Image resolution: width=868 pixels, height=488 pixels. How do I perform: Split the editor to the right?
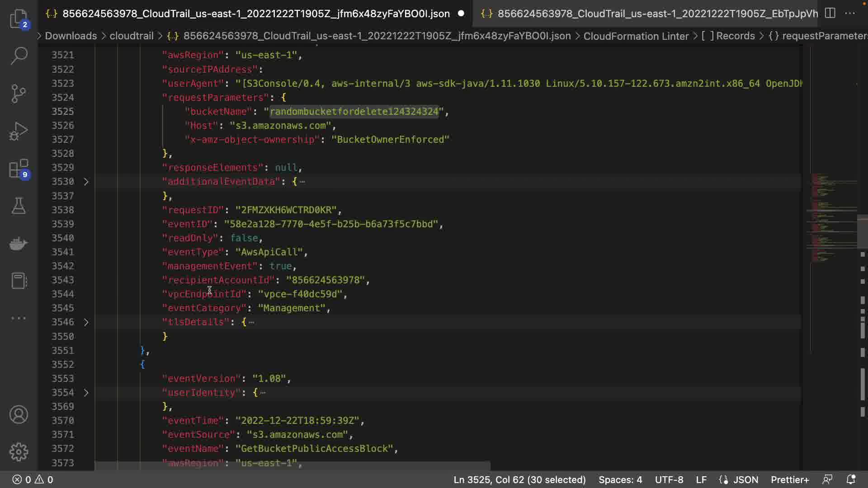click(830, 13)
